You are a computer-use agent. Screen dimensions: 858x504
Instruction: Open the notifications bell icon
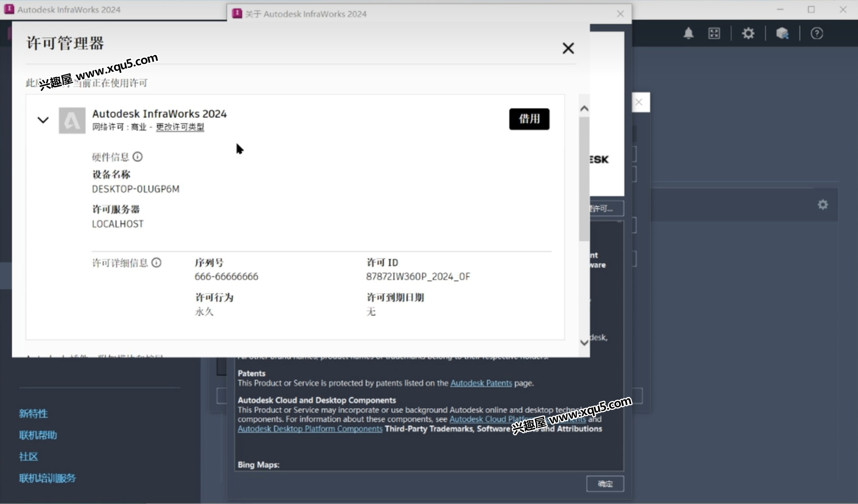coord(688,33)
